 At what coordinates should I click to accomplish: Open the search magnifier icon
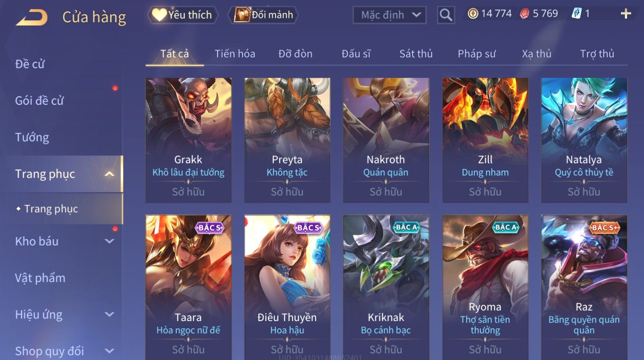click(x=445, y=15)
